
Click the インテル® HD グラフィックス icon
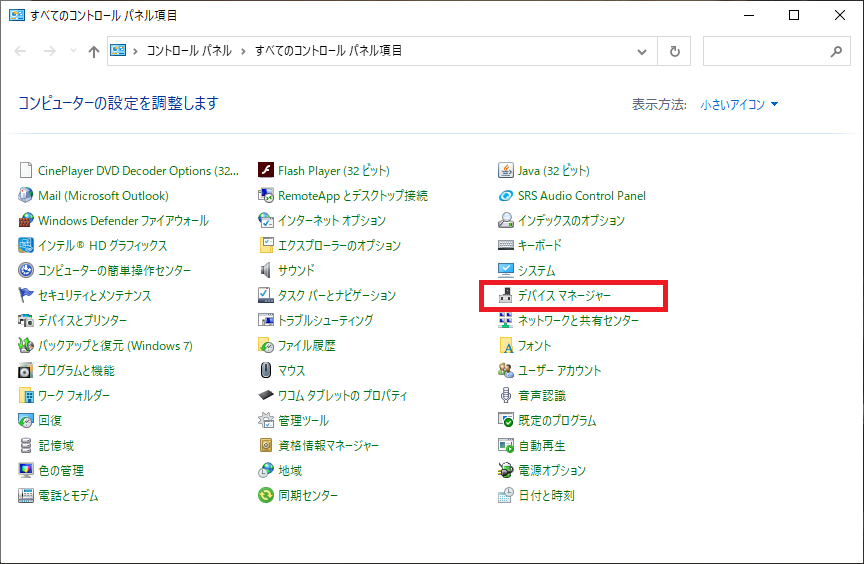point(26,246)
